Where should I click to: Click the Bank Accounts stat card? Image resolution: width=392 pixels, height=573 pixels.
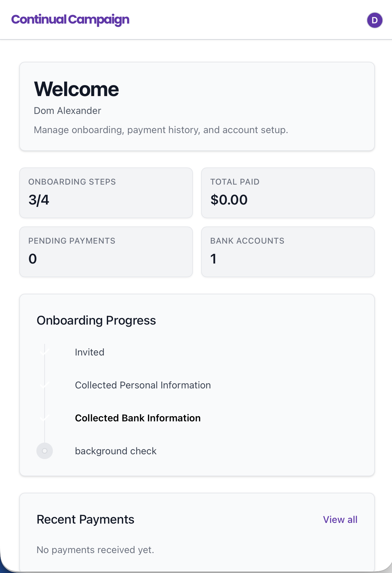[x=288, y=252]
